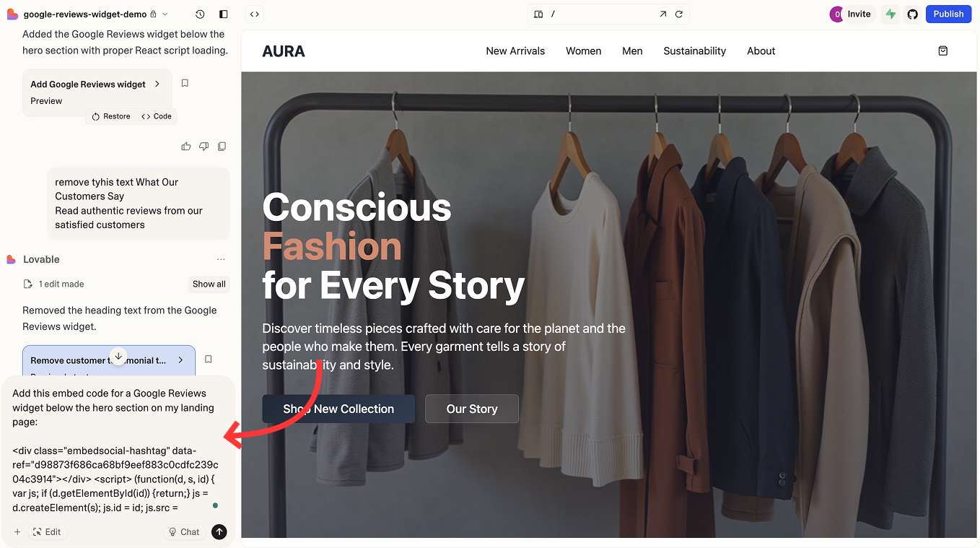Open version history with the clock icon
The image size is (980, 548).
[200, 14]
